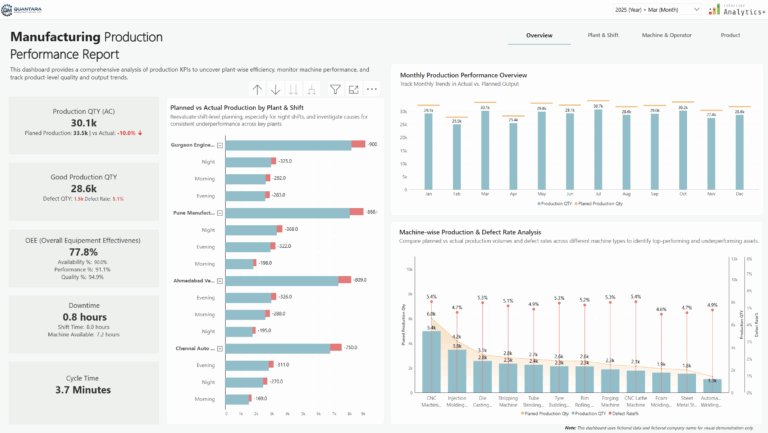768x433 pixels.
Task: Collapse the Gurgaon Engine plant row
Action: pyautogui.click(x=220, y=145)
